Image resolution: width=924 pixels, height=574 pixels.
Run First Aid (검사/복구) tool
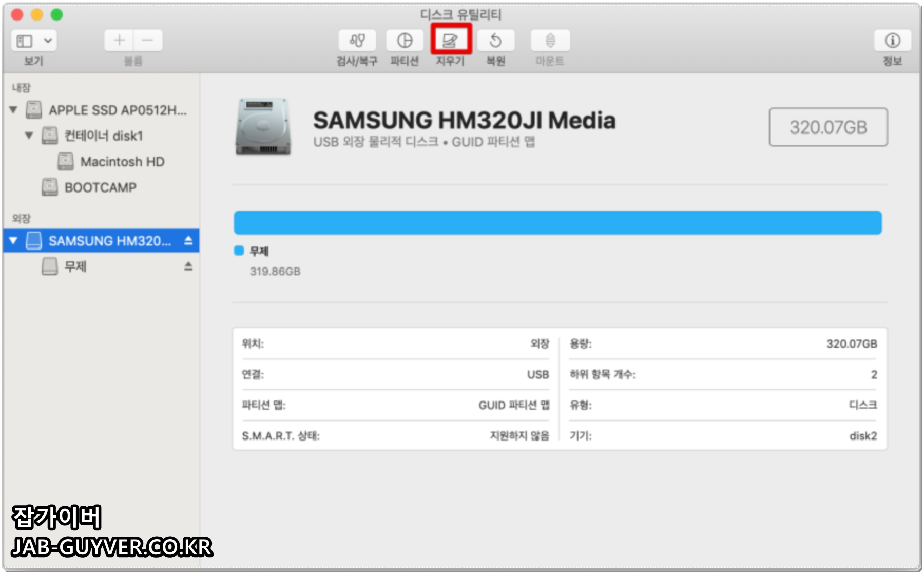click(x=357, y=41)
